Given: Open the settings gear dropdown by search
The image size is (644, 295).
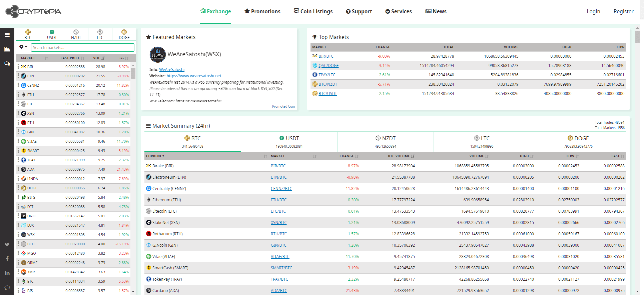Looking at the screenshot, I should 23,47.
